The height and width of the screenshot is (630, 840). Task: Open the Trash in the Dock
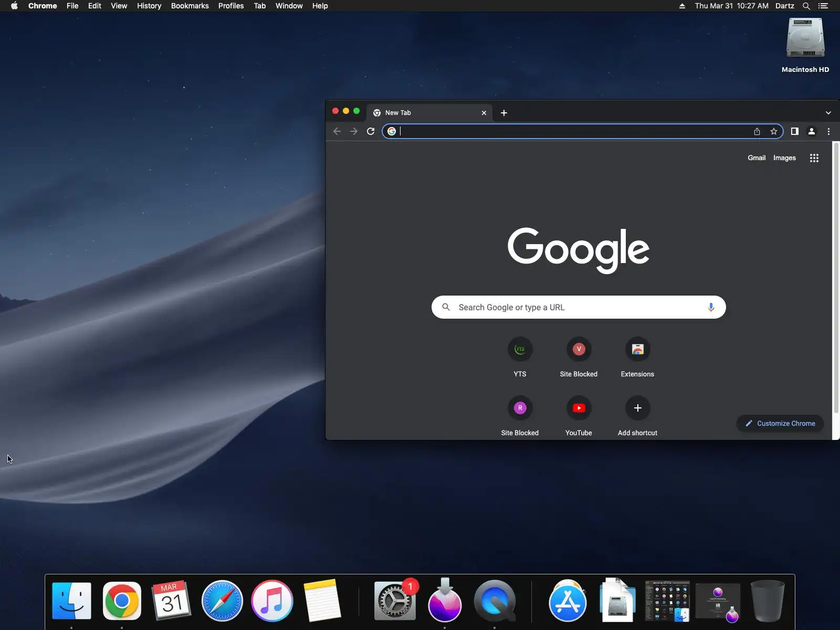click(x=768, y=601)
